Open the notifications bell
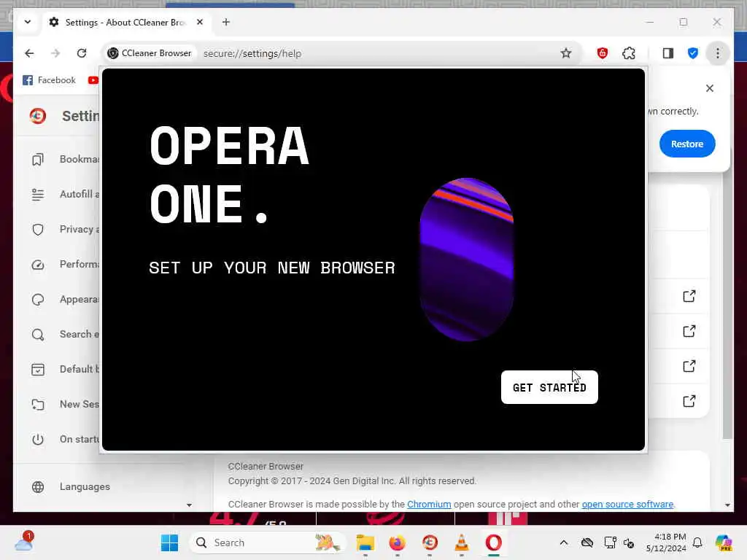 (x=697, y=542)
